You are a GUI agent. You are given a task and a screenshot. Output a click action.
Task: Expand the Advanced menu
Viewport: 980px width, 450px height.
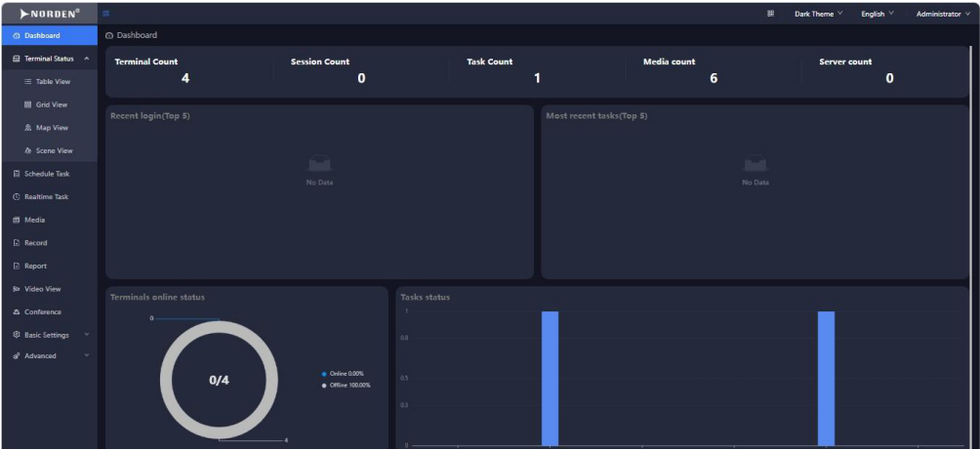pos(49,356)
